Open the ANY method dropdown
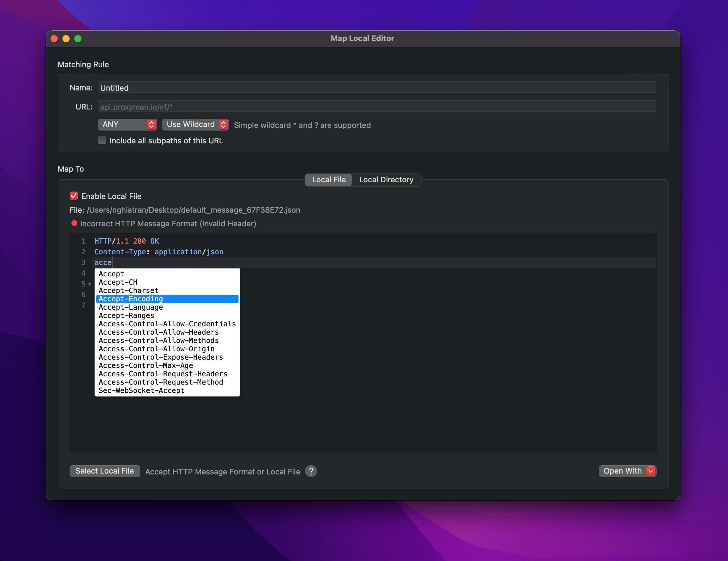 coord(127,124)
